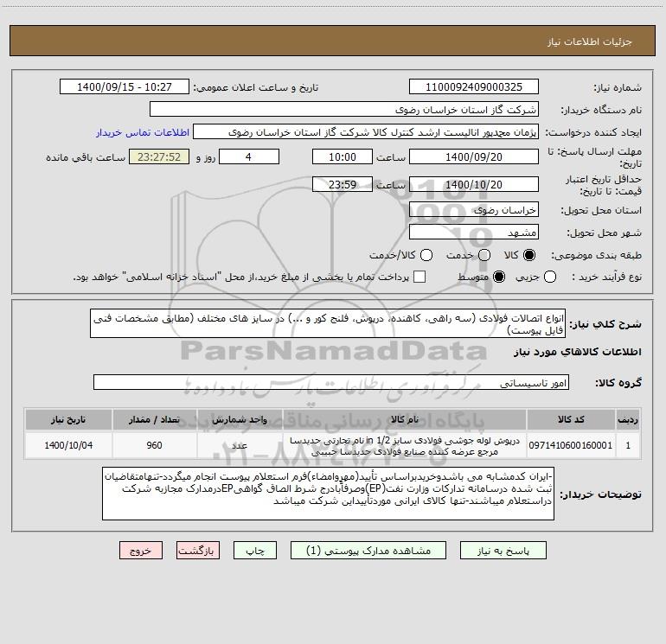Select the کالا/خدمت radio button
This screenshot has width=666, height=644.
click(x=426, y=255)
